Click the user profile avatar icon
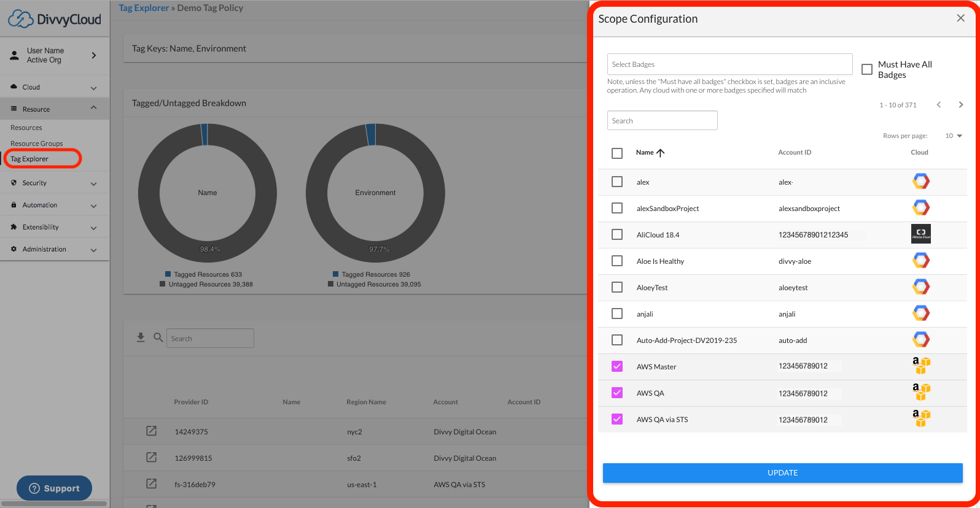 [14, 55]
